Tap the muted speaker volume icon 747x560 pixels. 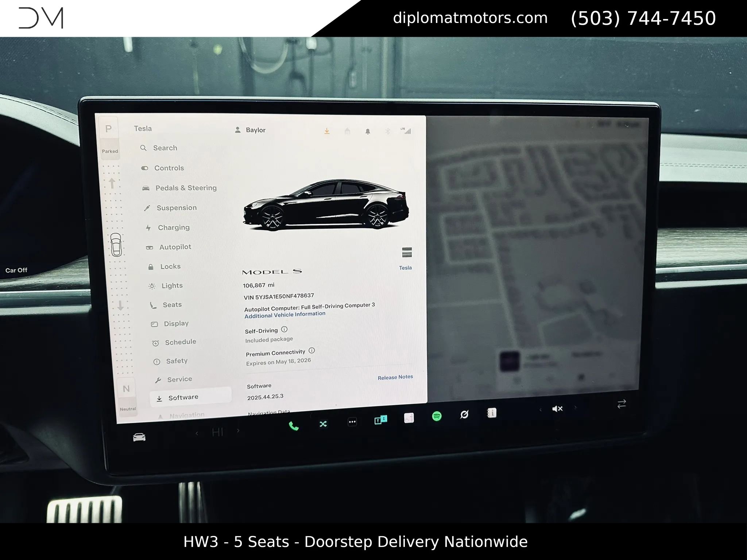[557, 409]
